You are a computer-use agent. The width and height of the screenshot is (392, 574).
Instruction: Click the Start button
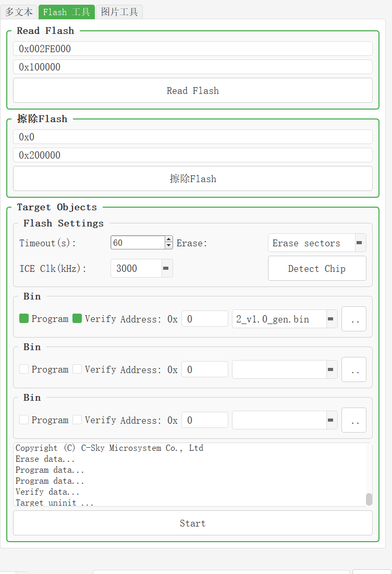tap(193, 523)
